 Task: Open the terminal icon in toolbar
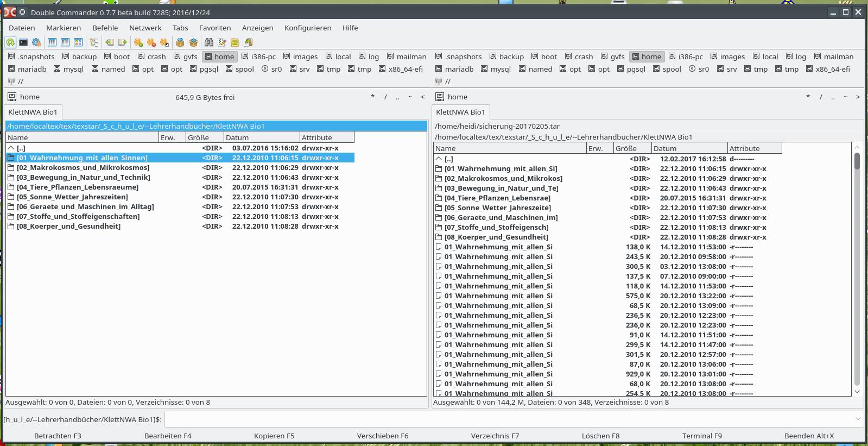pos(23,42)
